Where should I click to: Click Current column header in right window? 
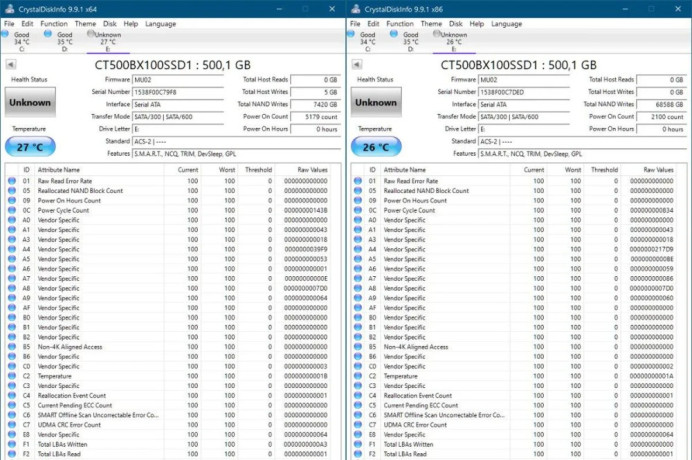coord(529,170)
